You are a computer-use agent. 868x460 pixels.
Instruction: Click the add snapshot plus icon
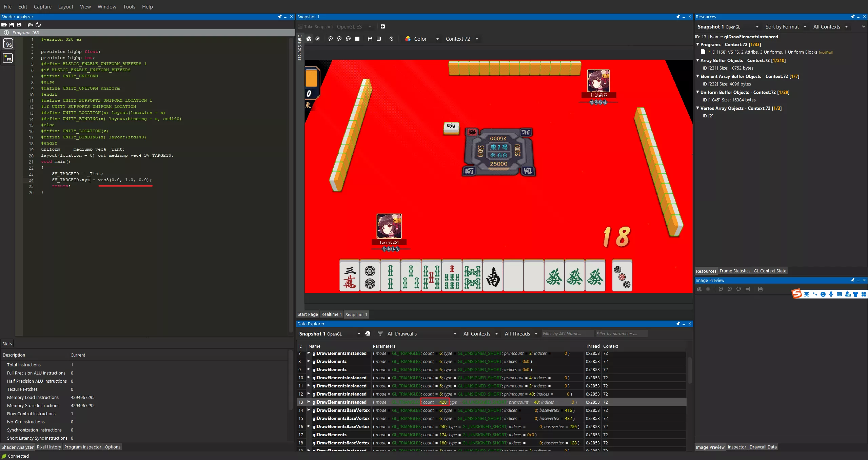[x=383, y=26]
